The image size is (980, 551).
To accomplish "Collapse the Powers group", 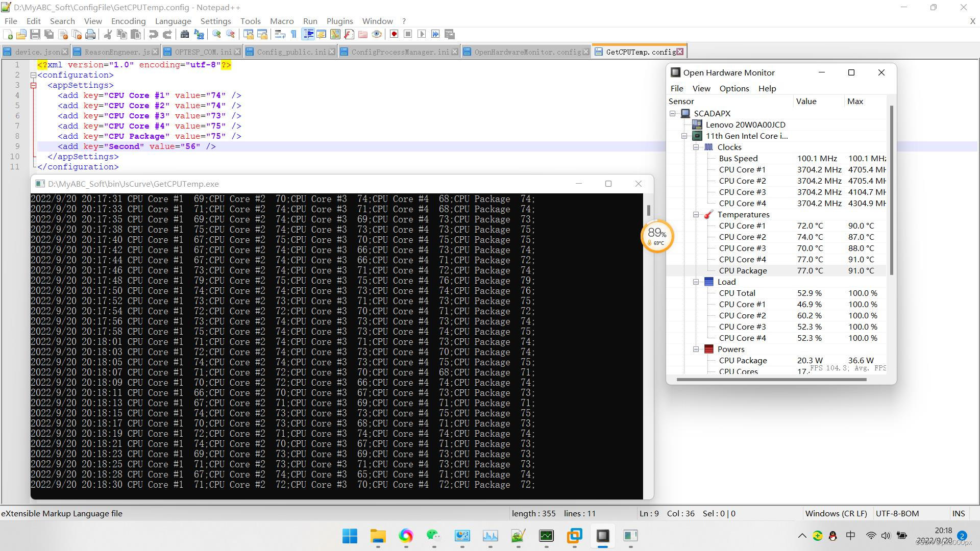I will [x=696, y=349].
